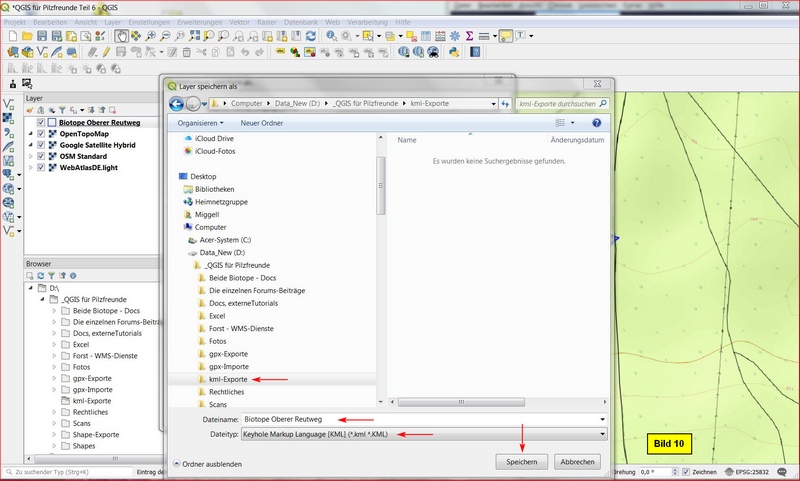Select the Identify Features tool
Screen dimensions: 800x481
point(332,36)
